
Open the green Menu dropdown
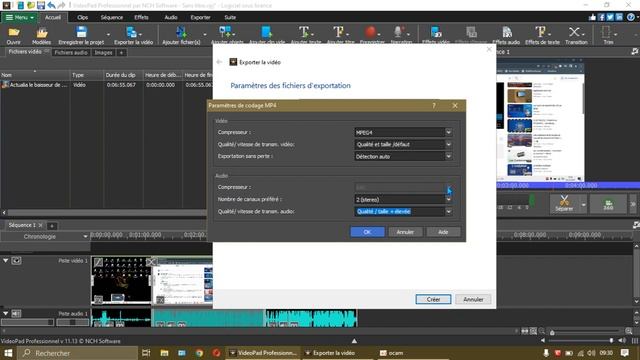(x=19, y=17)
